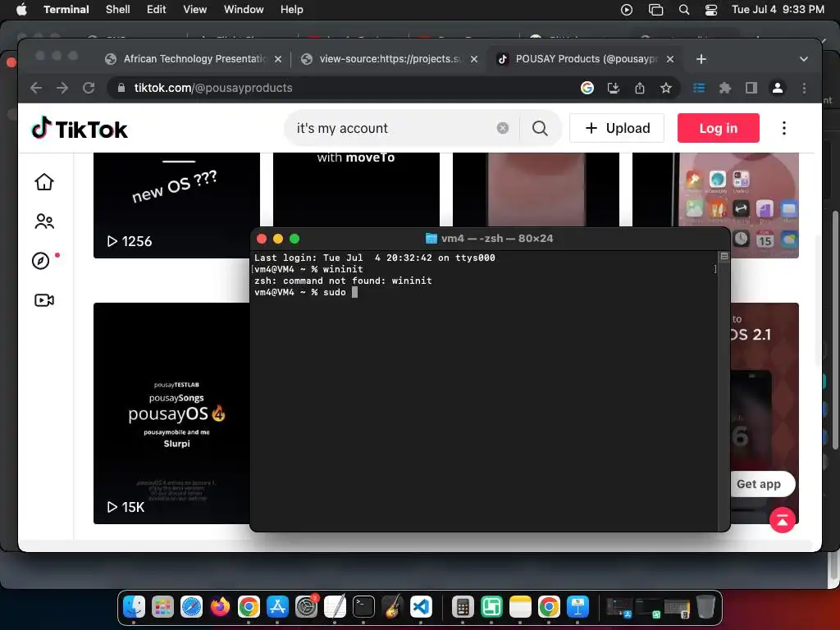The width and height of the screenshot is (840, 630).
Task: Open Firefox from the Dock
Action: point(220,607)
